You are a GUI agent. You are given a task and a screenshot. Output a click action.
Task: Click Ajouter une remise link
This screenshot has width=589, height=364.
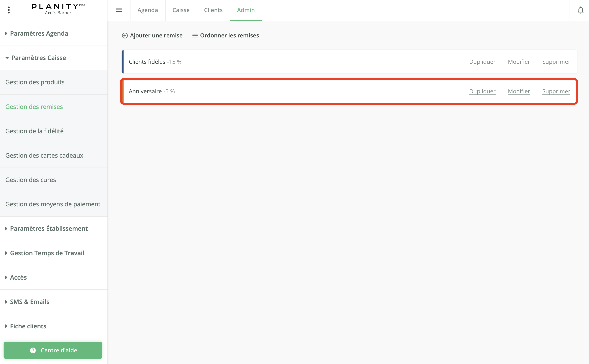(156, 35)
